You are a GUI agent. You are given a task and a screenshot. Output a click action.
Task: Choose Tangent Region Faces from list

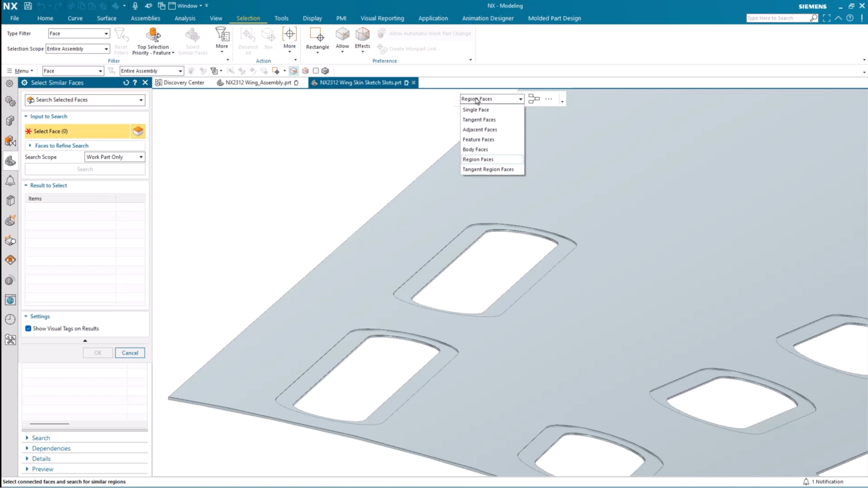(488, 169)
